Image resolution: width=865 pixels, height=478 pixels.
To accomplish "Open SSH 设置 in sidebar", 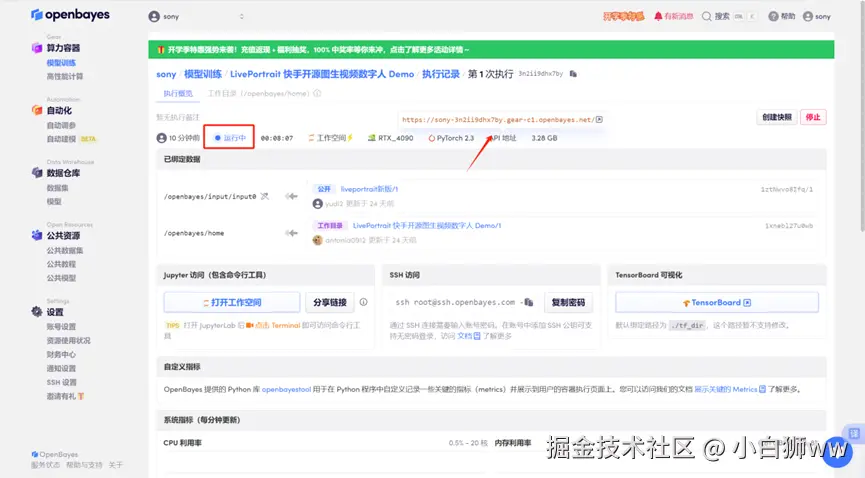I will pyautogui.click(x=62, y=382).
